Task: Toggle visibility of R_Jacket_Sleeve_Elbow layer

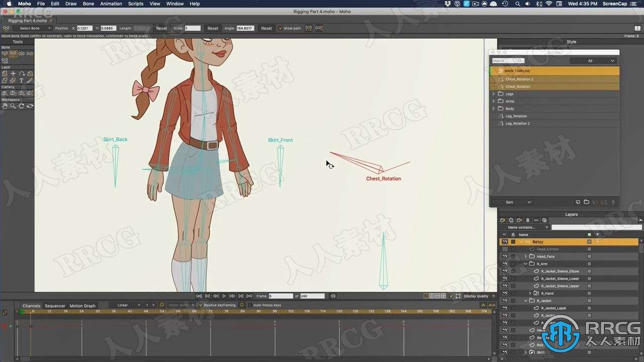Action: click(x=505, y=271)
